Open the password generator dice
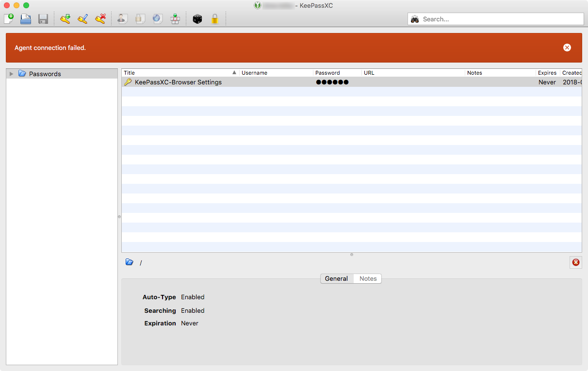 point(197,19)
